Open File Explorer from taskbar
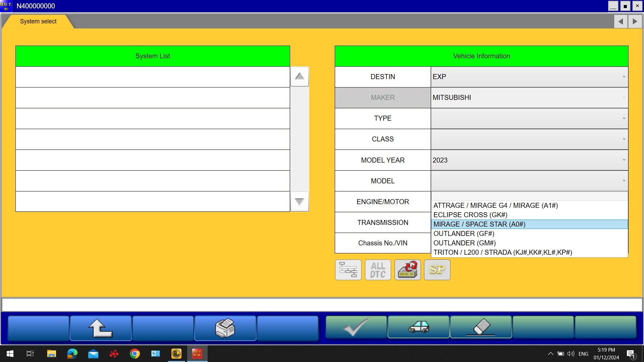This screenshot has height=362, width=644. (x=51, y=354)
